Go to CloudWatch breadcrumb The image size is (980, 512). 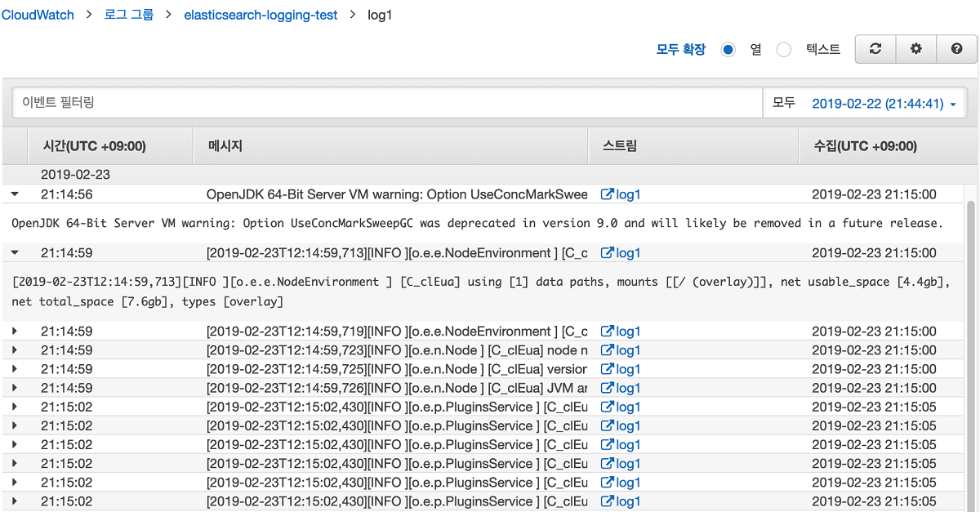pyautogui.click(x=38, y=15)
